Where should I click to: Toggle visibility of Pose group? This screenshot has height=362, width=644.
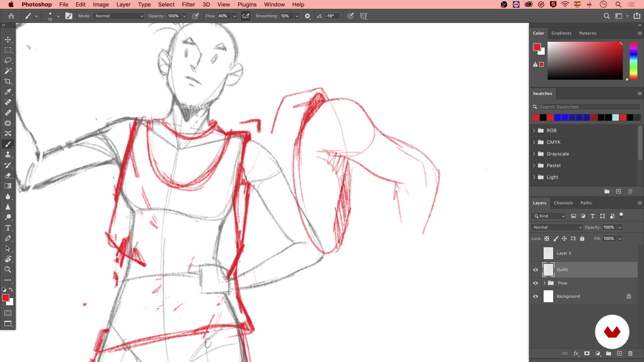[x=535, y=283]
